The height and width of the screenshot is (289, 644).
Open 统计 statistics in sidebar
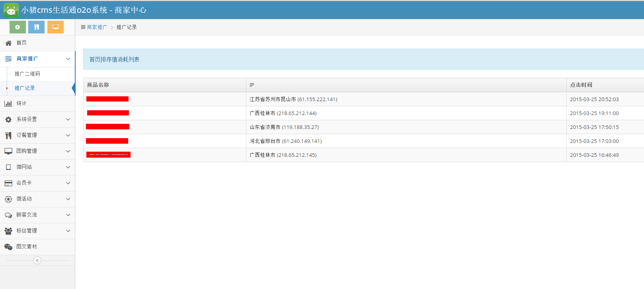21,103
